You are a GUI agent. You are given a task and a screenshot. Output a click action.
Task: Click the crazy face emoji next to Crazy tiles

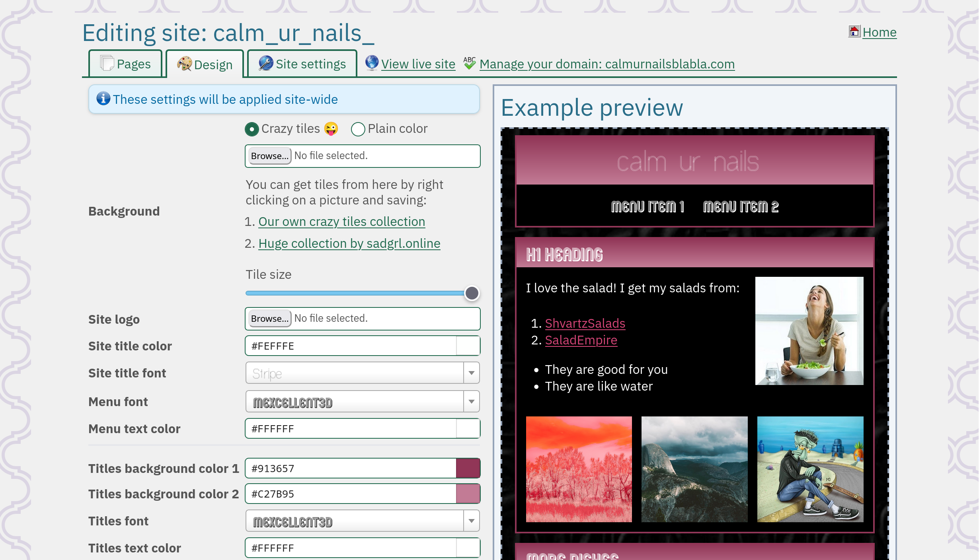tap(329, 129)
